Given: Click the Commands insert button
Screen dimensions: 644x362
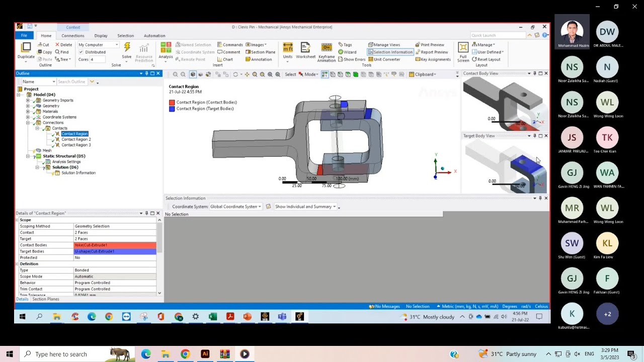Looking at the screenshot, I should [x=230, y=45].
